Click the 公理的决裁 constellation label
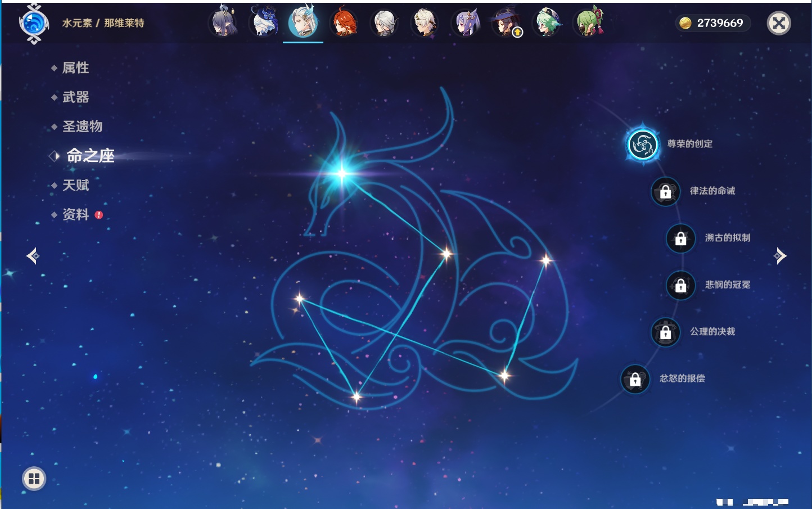Viewport: 812px width, 509px height. pyautogui.click(x=712, y=332)
